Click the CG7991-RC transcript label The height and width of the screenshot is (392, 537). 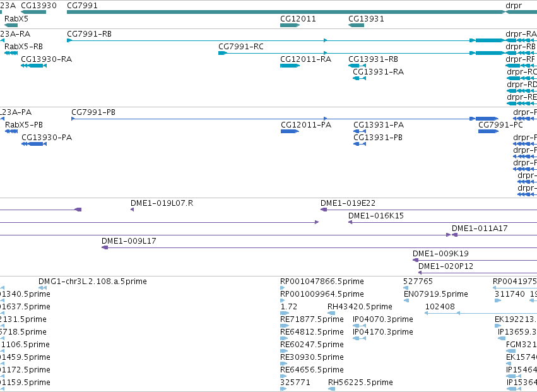pos(241,47)
